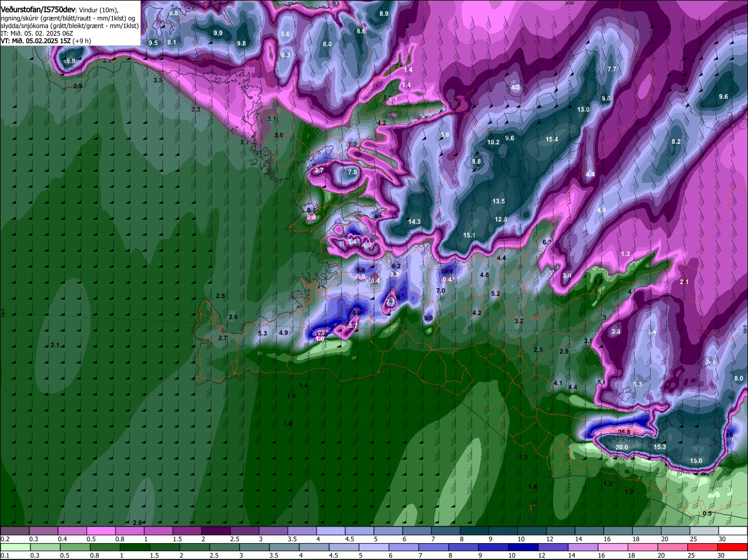Screen dimensions: 748x560
Task: Select the 15.3 value on the map
Action: [660, 447]
